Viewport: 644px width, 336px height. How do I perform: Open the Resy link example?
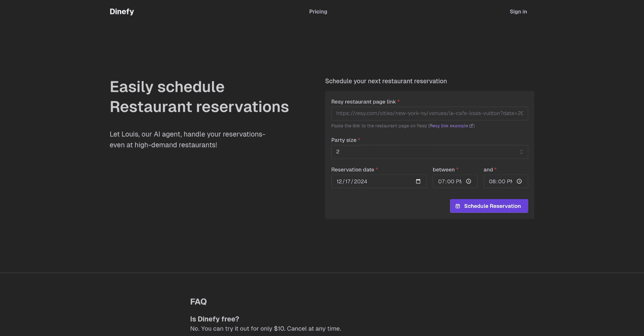coord(449,126)
